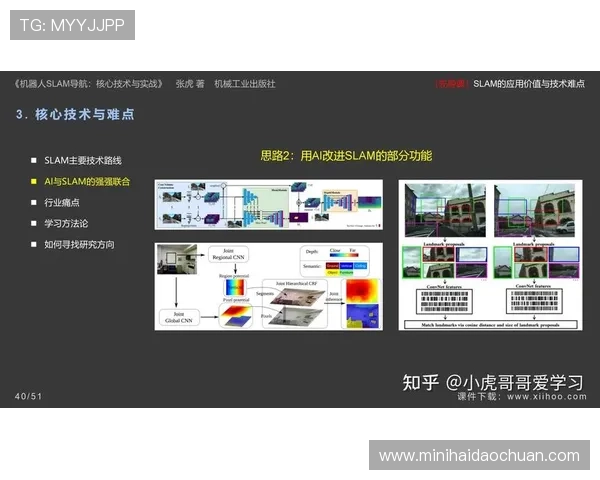
Task: Click the indoor room input photo
Action: [177, 259]
